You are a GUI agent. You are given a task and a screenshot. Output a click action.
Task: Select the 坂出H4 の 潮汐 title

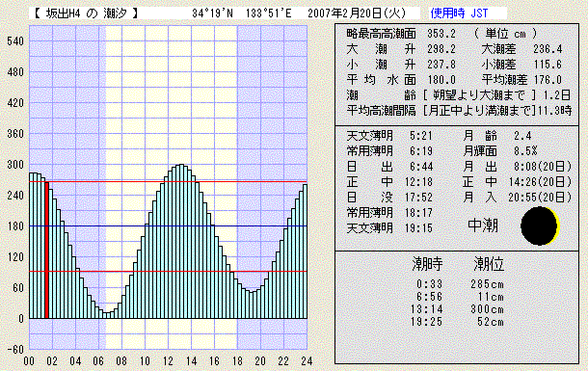[x=86, y=13]
